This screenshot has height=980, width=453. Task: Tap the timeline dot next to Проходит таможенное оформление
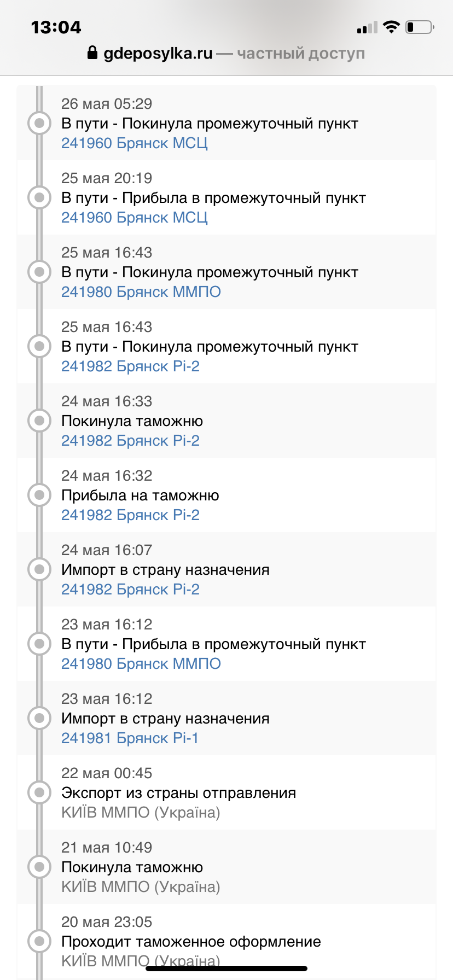click(39, 941)
